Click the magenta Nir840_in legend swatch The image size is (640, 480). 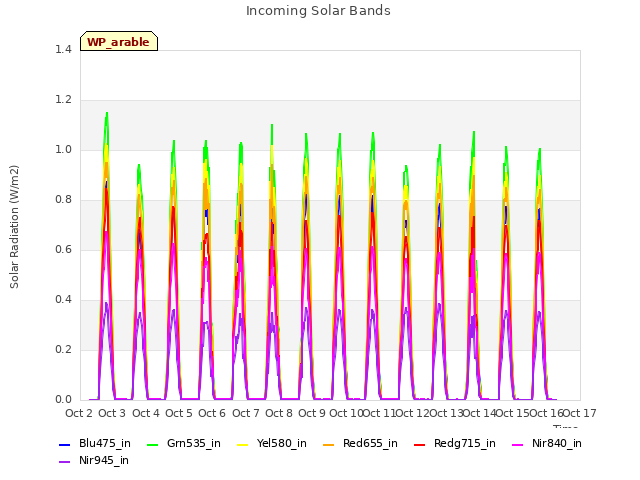pyautogui.click(x=518, y=444)
